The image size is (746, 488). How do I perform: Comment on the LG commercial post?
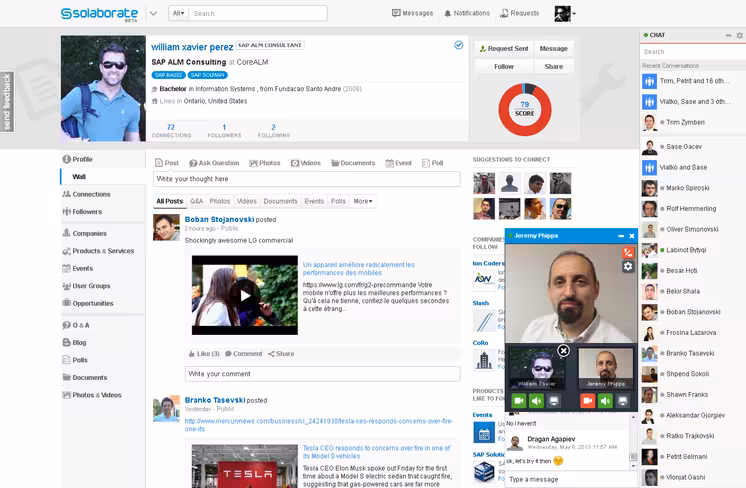[x=244, y=354]
